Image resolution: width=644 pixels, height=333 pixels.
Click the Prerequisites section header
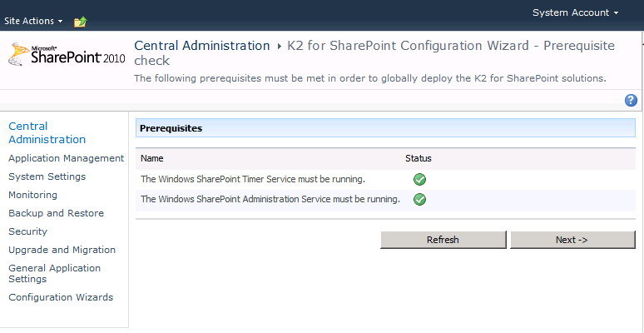click(x=385, y=128)
